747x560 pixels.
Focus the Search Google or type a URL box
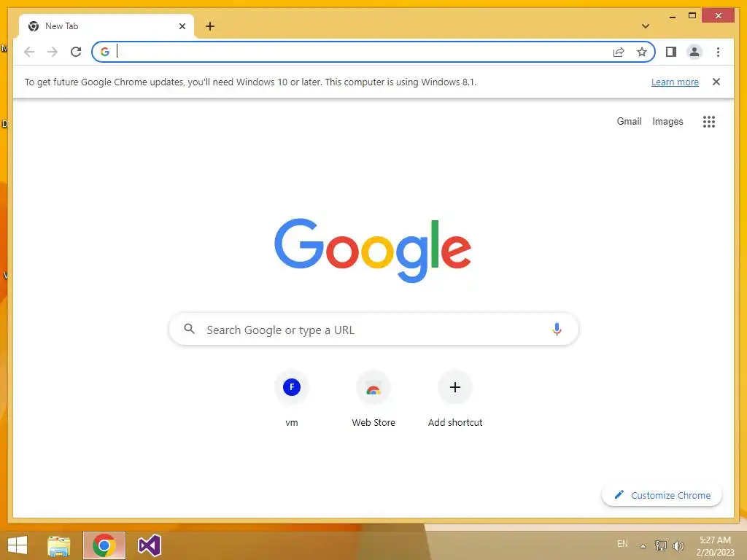pyautogui.click(x=373, y=329)
